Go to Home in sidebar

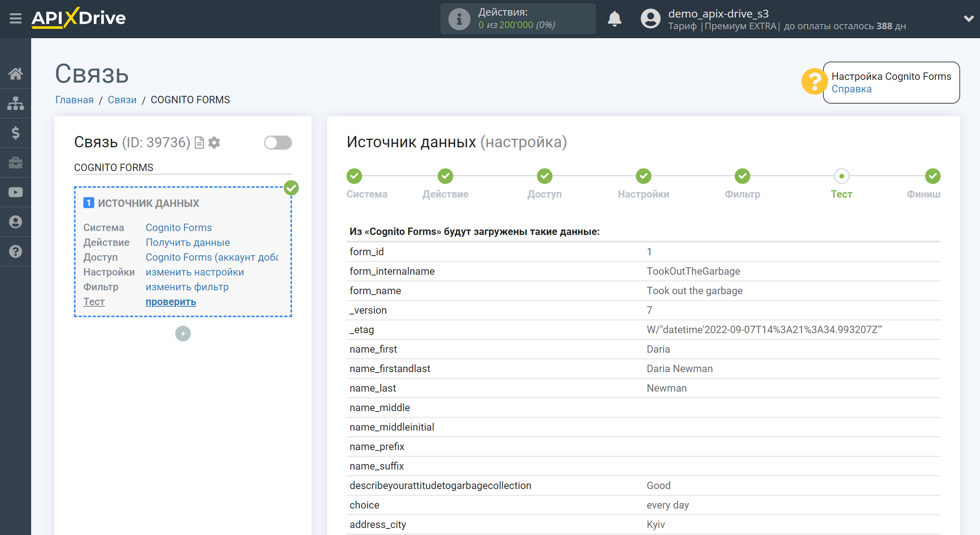16,74
